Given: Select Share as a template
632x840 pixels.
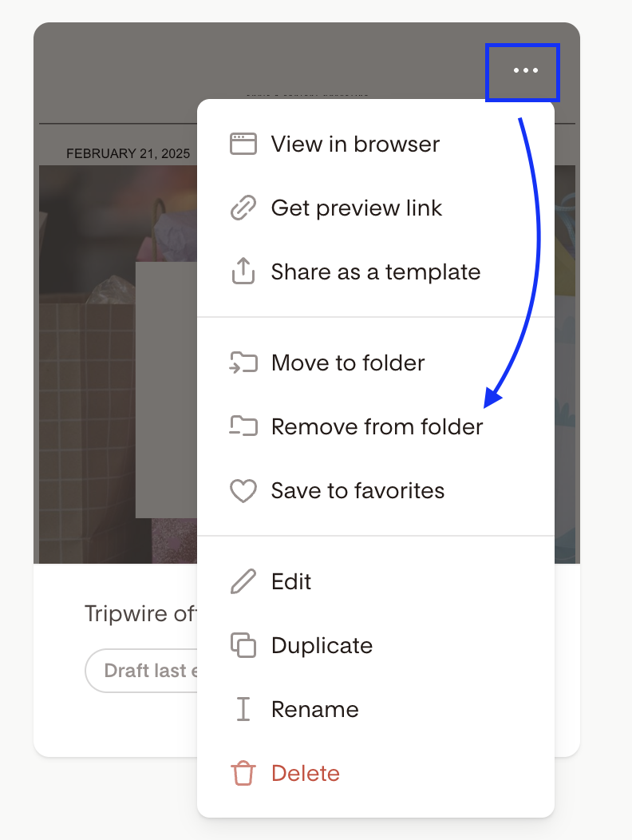Looking at the screenshot, I should (x=375, y=271).
